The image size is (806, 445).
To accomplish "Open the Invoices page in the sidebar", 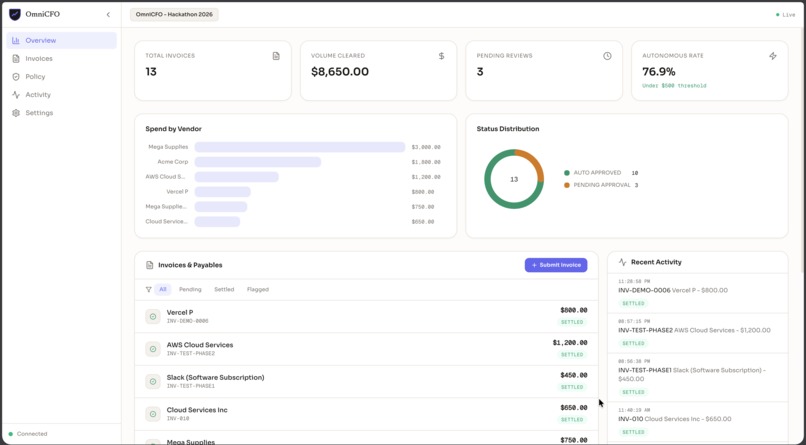I will tap(62, 59).
